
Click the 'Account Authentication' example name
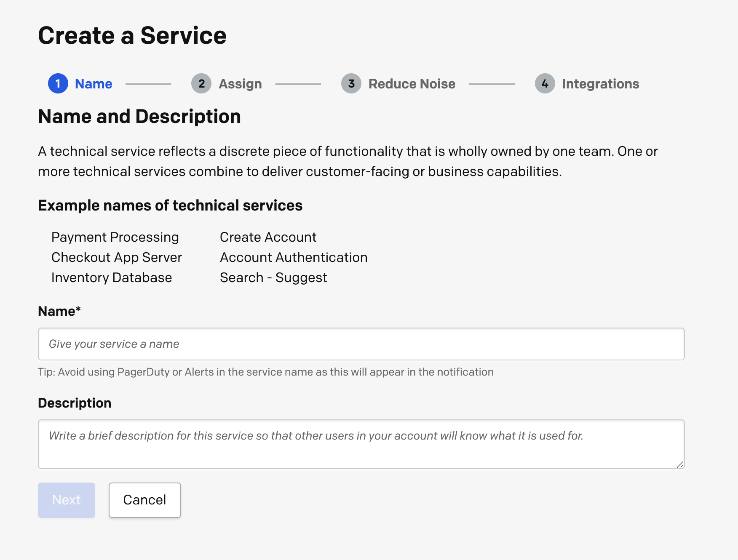294,257
